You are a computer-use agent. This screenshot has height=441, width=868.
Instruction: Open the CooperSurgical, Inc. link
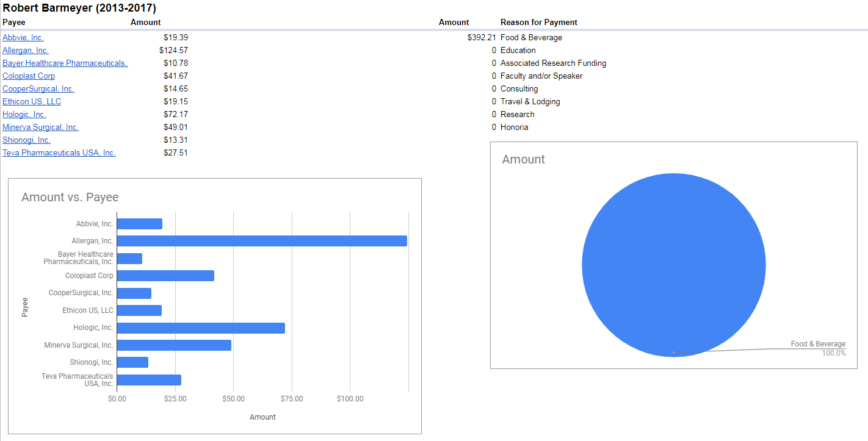(x=38, y=89)
